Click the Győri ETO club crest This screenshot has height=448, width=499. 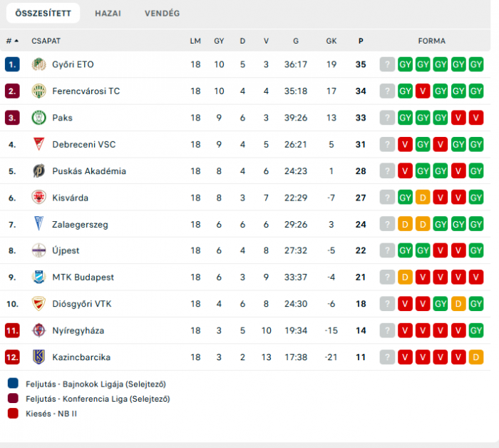click(x=38, y=64)
